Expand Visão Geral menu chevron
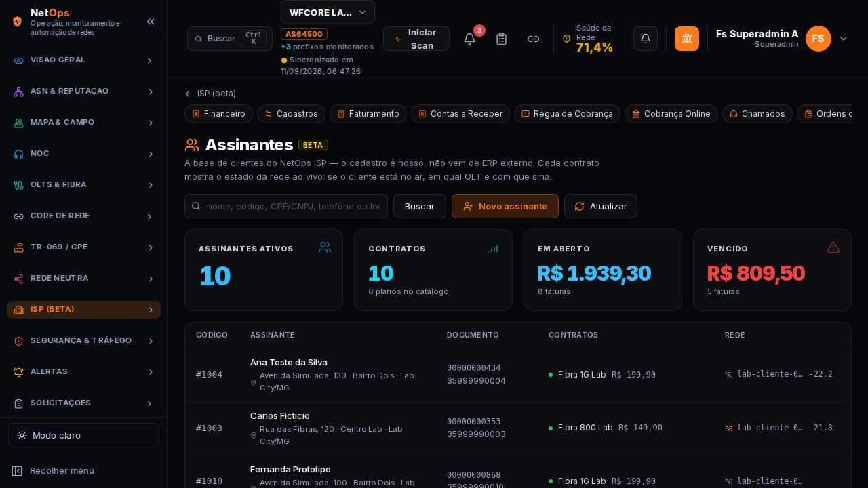 151,60
